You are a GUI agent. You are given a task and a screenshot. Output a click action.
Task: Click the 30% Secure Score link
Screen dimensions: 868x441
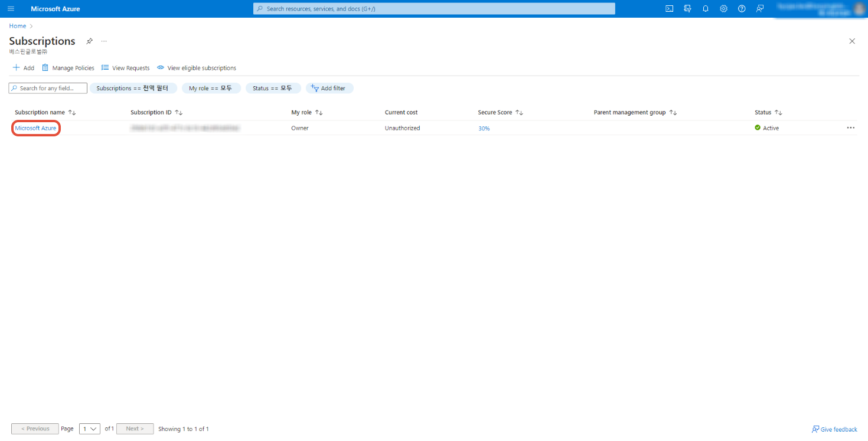pyautogui.click(x=484, y=128)
